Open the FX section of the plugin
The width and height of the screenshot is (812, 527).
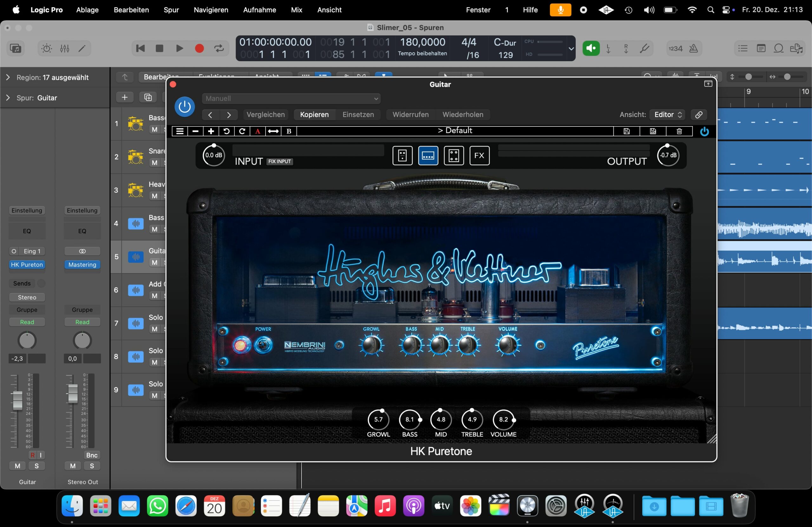click(x=479, y=156)
